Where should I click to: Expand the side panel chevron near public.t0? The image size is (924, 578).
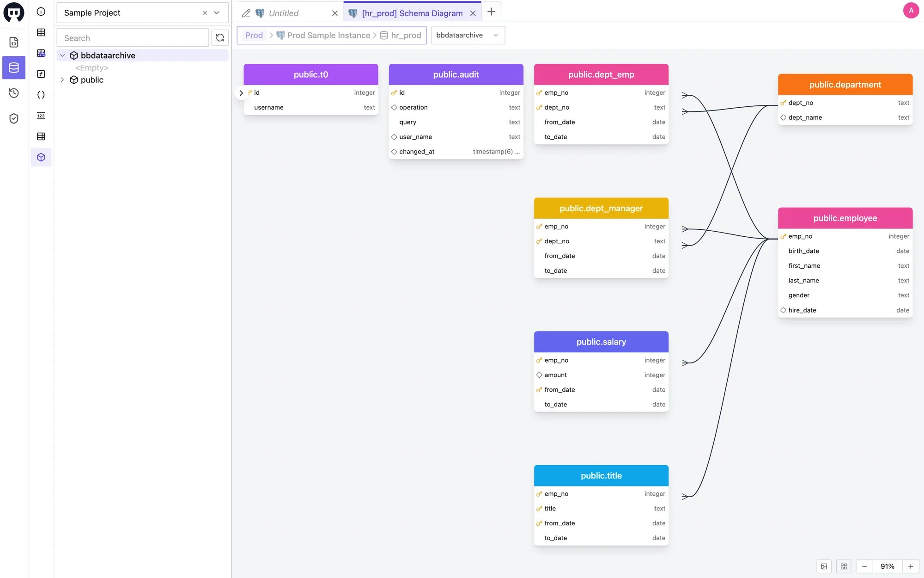[241, 93]
